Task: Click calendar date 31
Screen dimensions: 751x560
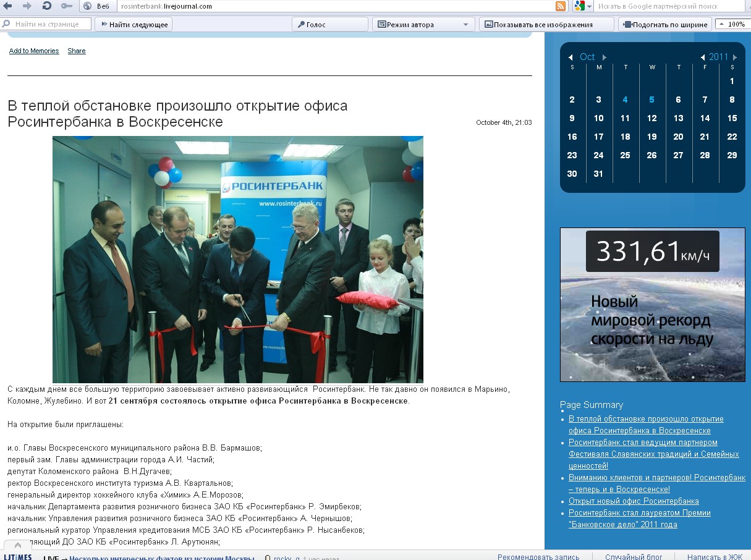Action: (x=598, y=174)
